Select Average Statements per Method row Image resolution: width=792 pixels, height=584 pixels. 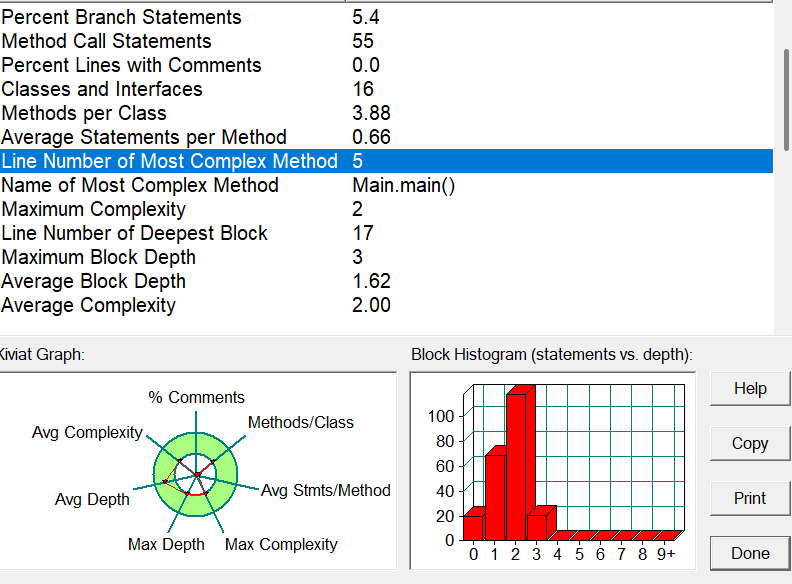(x=386, y=137)
